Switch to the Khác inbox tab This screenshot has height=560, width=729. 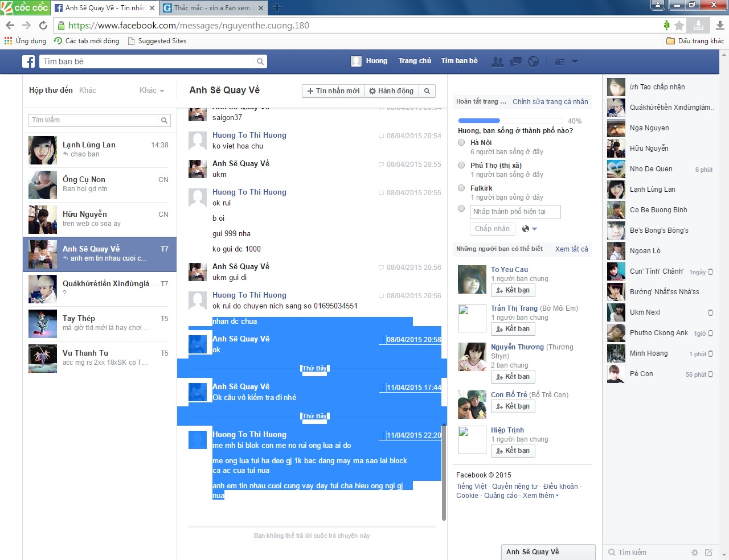[88, 90]
